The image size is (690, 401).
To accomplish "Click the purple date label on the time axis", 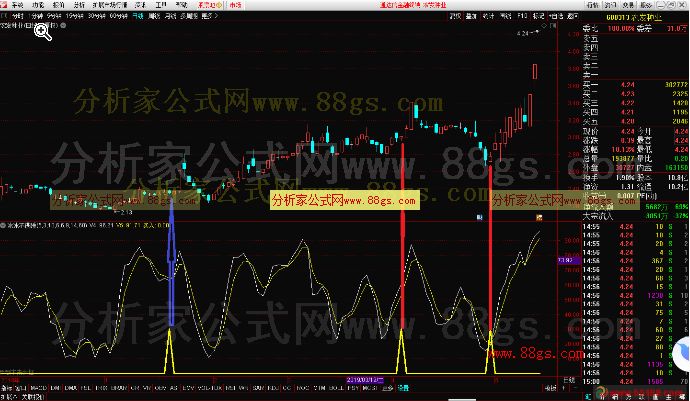I will pos(365,380).
